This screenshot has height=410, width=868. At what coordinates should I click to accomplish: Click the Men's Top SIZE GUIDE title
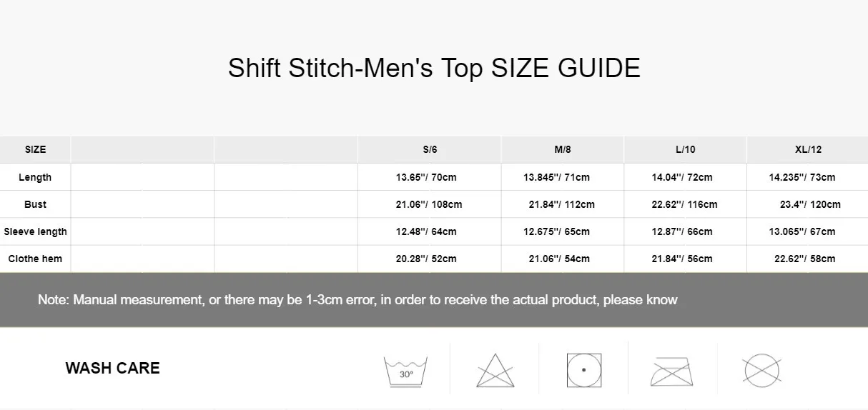click(x=434, y=68)
